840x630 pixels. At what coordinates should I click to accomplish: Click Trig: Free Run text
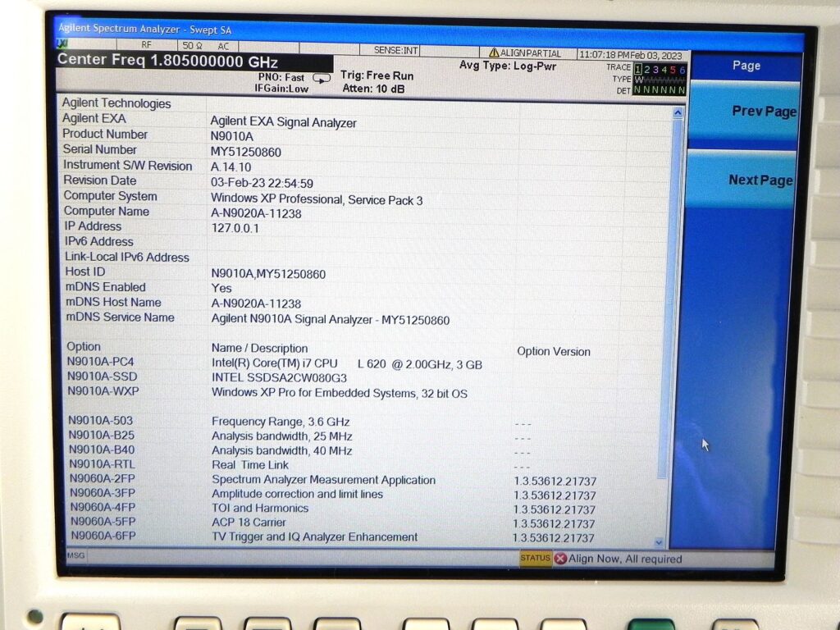pos(377,75)
